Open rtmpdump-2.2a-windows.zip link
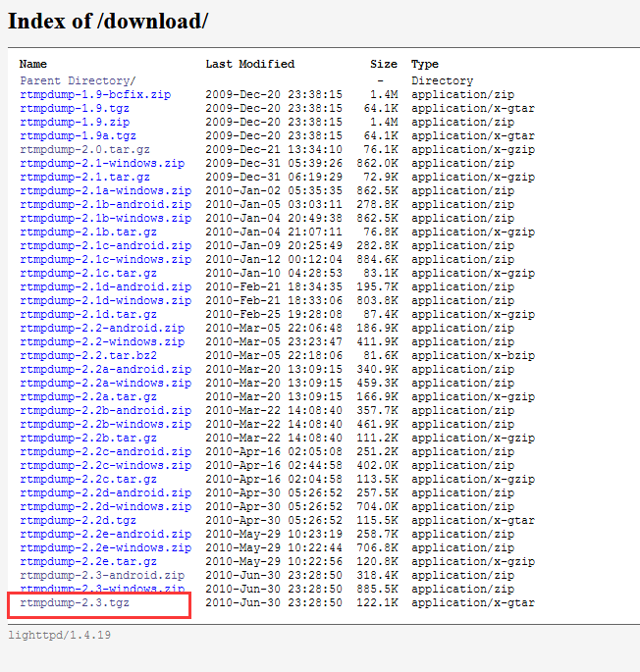 coord(106,383)
